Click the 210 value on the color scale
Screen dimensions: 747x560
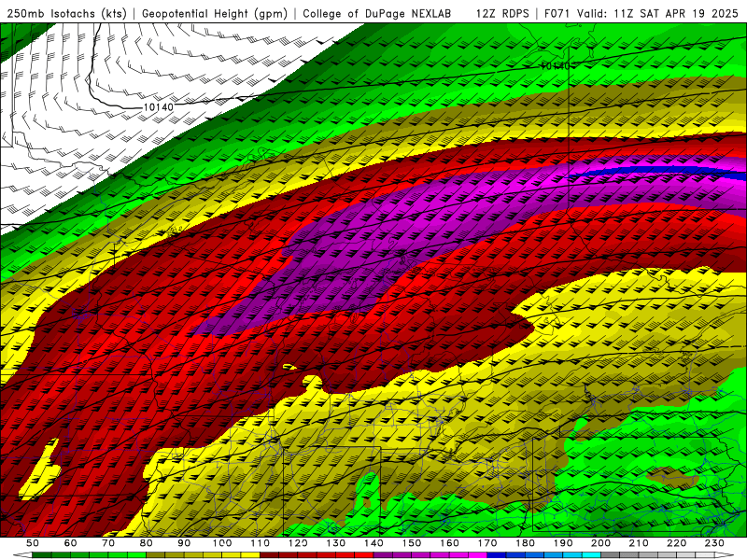[639, 543]
